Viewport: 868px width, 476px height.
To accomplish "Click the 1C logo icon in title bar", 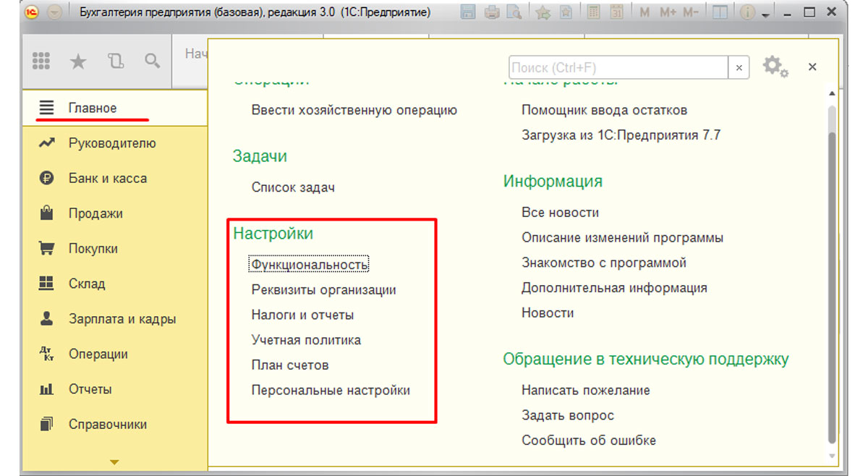I will tap(32, 12).
